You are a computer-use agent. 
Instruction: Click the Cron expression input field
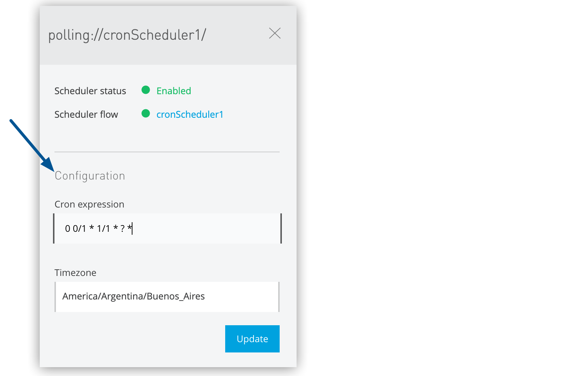click(x=167, y=228)
